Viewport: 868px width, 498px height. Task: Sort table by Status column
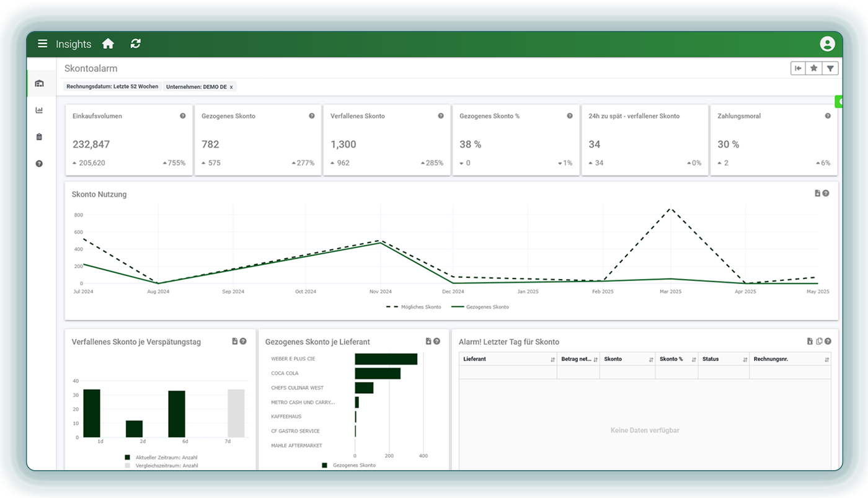[x=744, y=360]
